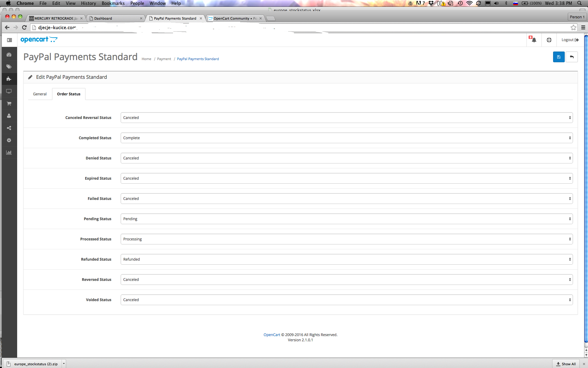Click the browser back arrow

click(x=7, y=27)
